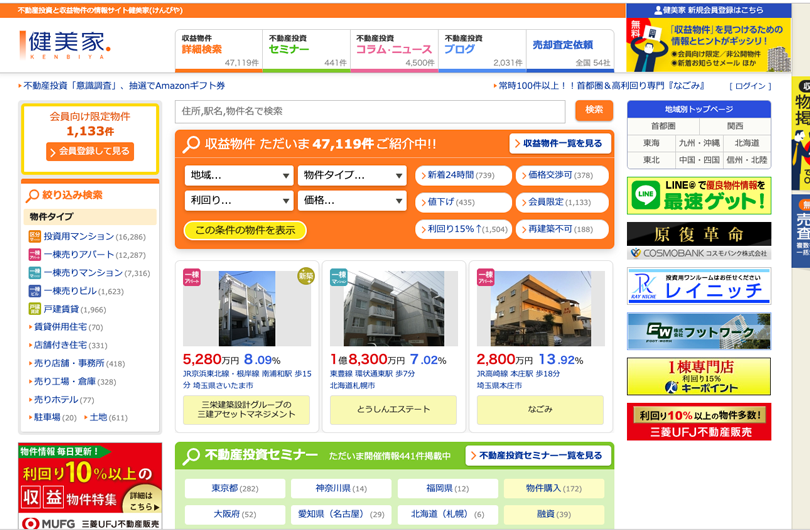The image size is (810, 530).
Task: Click the 一棟マンション badge on the 1億8,300万円 listing
Action: point(338,277)
